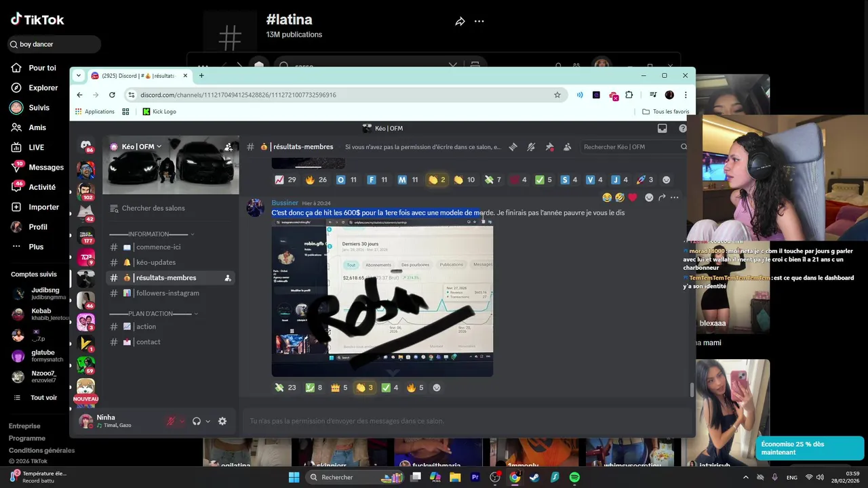
Task: Open more options on Bussiner message
Action: point(674,197)
